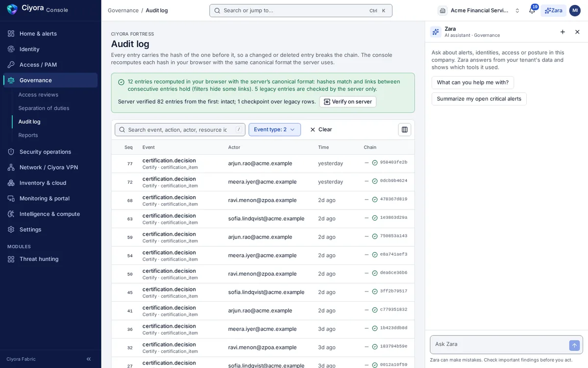Viewport: 588px width, 368px height.
Task: Click the chain check icon for hash dea6ce36b6
Action: 375,273
